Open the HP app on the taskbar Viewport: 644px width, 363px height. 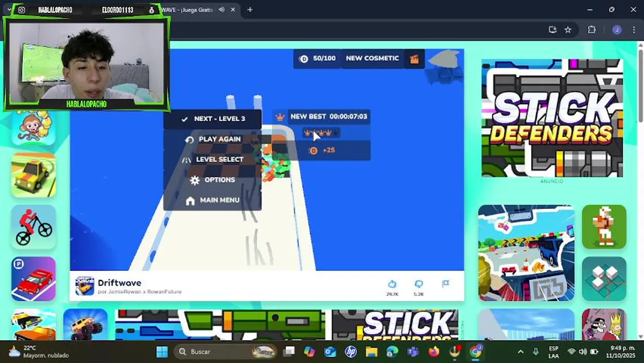(351, 351)
